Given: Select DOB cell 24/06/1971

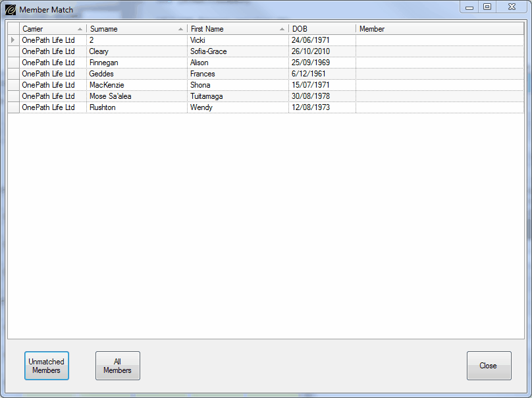Looking at the screenshot, I should 323,40.
